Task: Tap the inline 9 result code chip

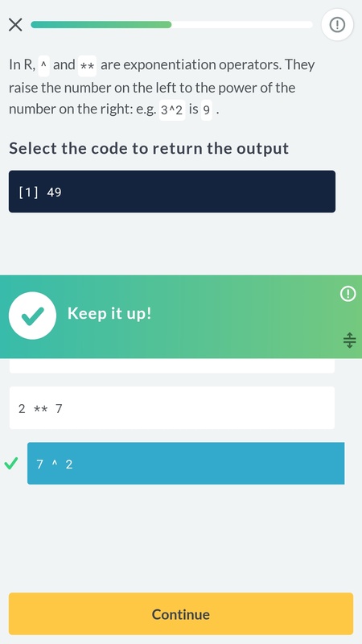Action: (x=207, y=110)
